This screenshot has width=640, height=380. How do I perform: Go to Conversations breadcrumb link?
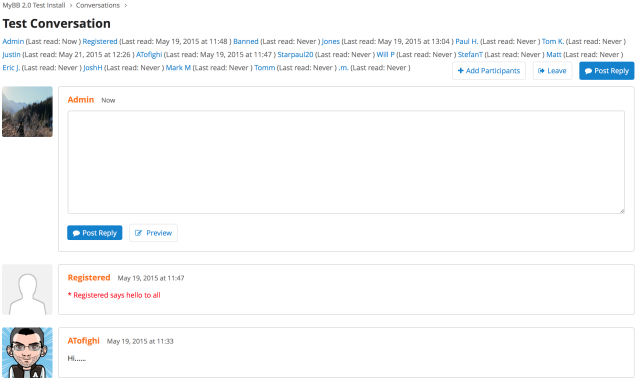coord(98,5)
